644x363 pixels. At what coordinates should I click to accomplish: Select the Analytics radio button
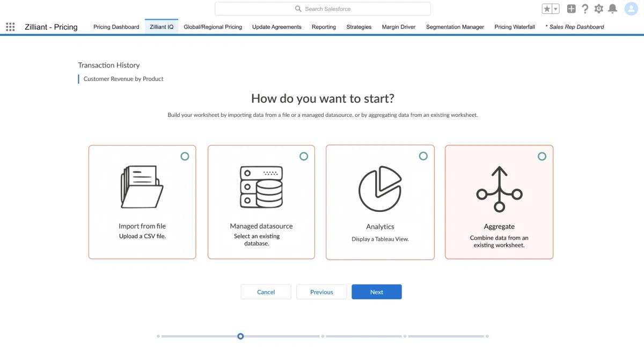pyautogui.click(x=423, y=156)
